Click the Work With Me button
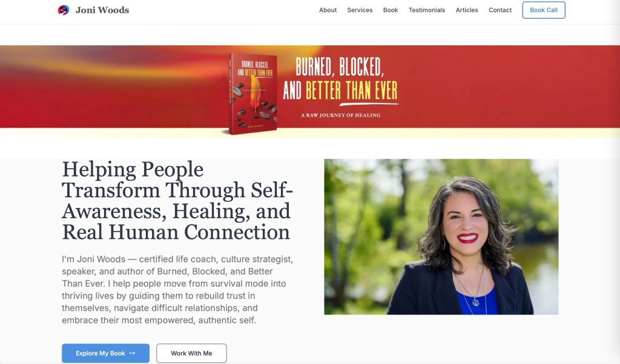The width and height of the screenshot is (620, 364). click(x=191, y=353)
